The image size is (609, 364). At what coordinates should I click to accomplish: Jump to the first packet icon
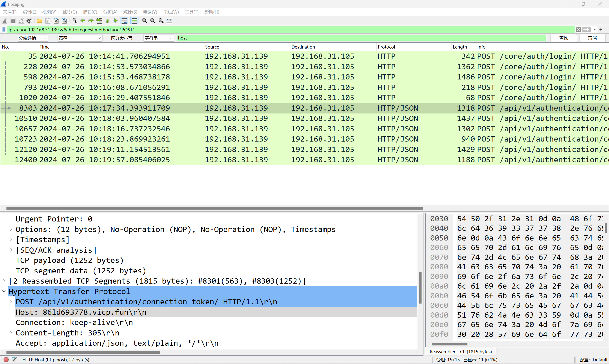click(108, 21)
